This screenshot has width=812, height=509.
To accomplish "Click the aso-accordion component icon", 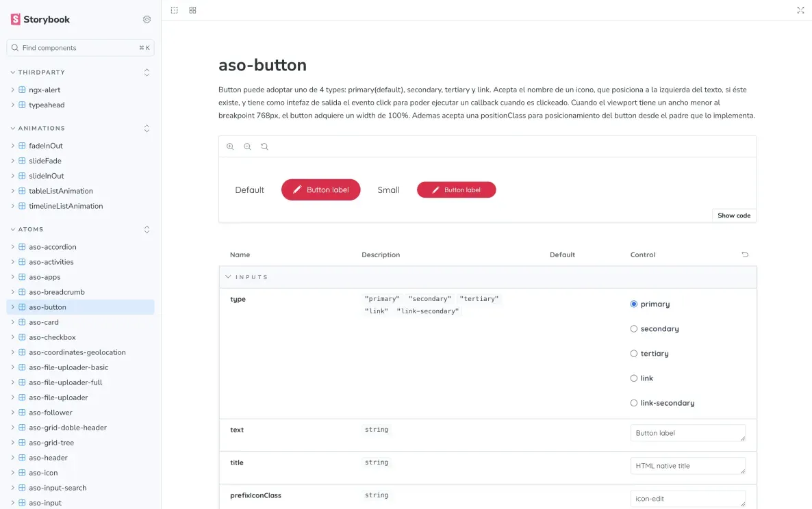I will click(23, 247).
